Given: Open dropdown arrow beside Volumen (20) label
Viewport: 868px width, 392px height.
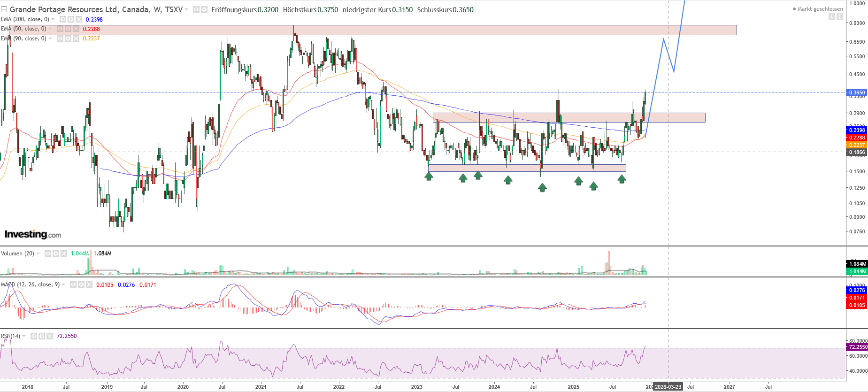Looking at the screenshot, I should [38, 254].
